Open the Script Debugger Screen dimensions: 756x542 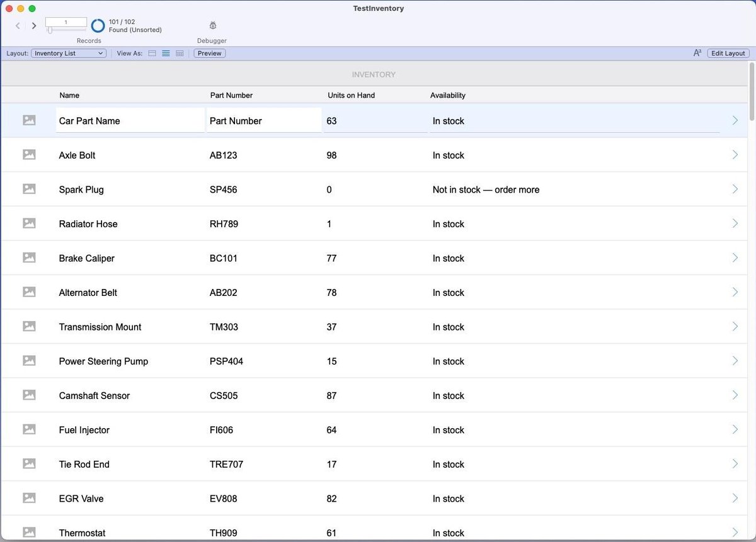point(212,25)
